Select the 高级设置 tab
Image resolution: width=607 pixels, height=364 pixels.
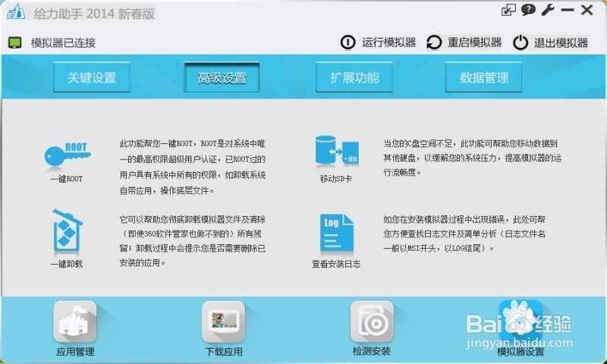[x=222, y=78]
